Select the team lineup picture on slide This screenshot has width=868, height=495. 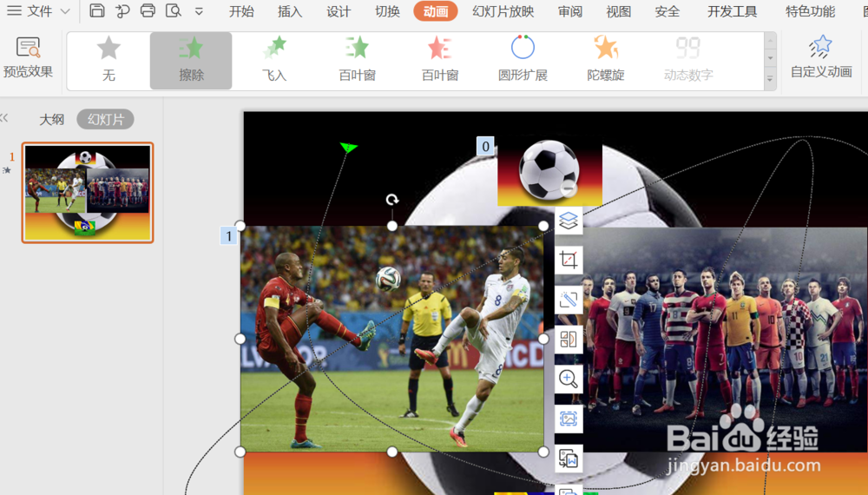click(x=725, y=339)
